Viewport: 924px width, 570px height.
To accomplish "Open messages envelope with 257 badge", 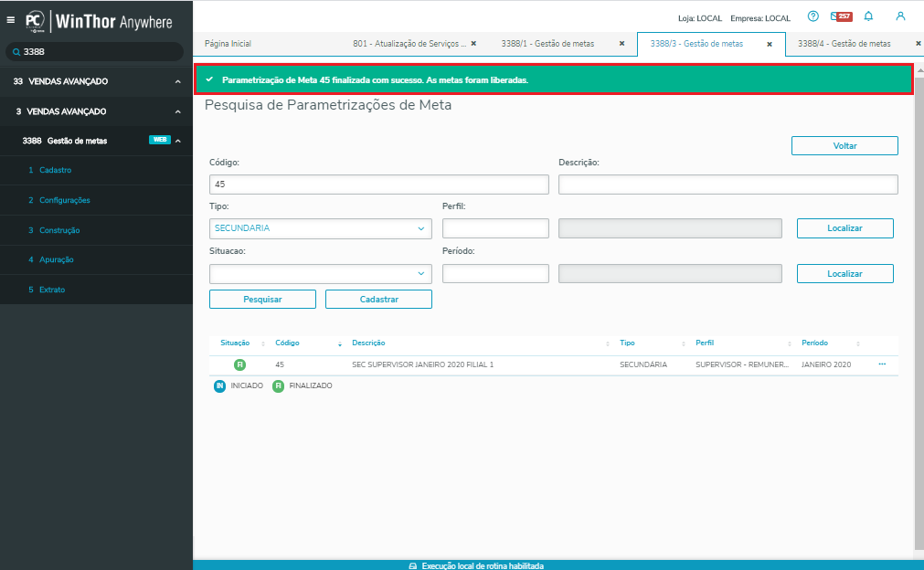I will (x=842, y=16).
